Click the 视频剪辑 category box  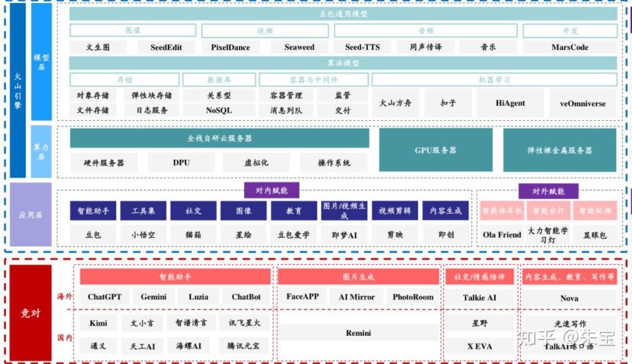(394, 211)
